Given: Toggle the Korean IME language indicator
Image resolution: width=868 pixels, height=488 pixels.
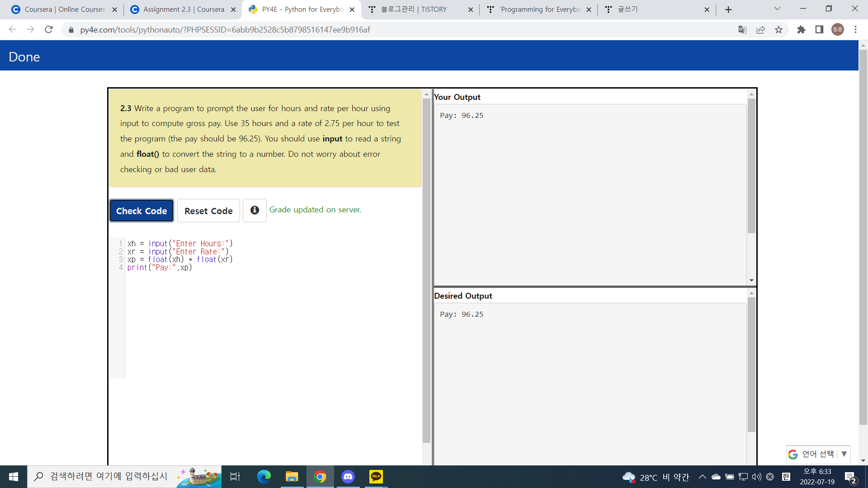Looking at the screenshot, I should (786, 477).
